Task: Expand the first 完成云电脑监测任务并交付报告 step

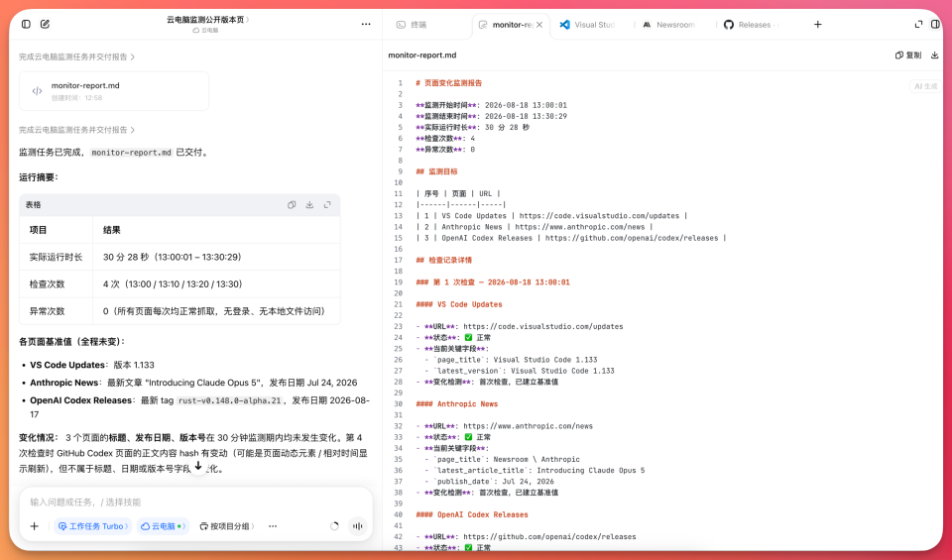Action: pos(76,57)
